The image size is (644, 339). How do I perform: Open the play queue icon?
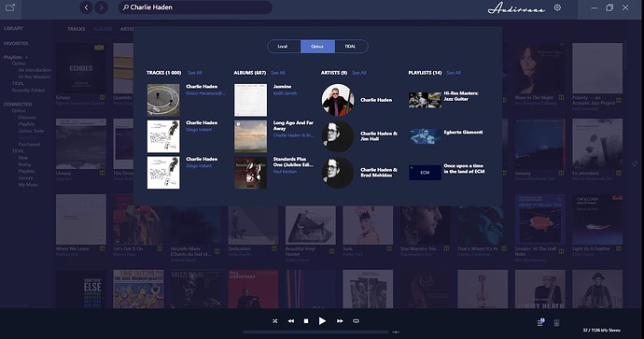point(540,322)
